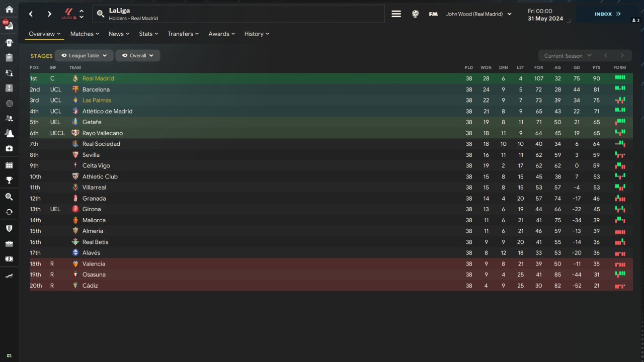
Task: Open the Squad shirt icon
Action: [x=9, y=42]
